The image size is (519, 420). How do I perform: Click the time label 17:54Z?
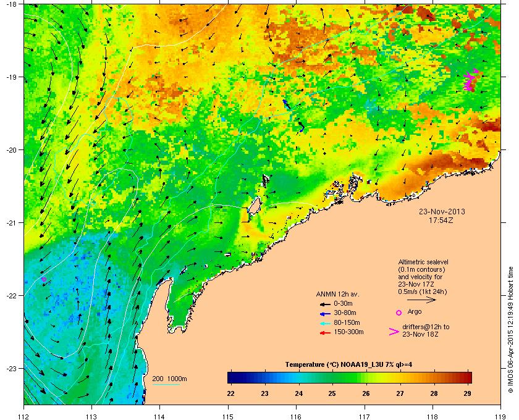441,220
